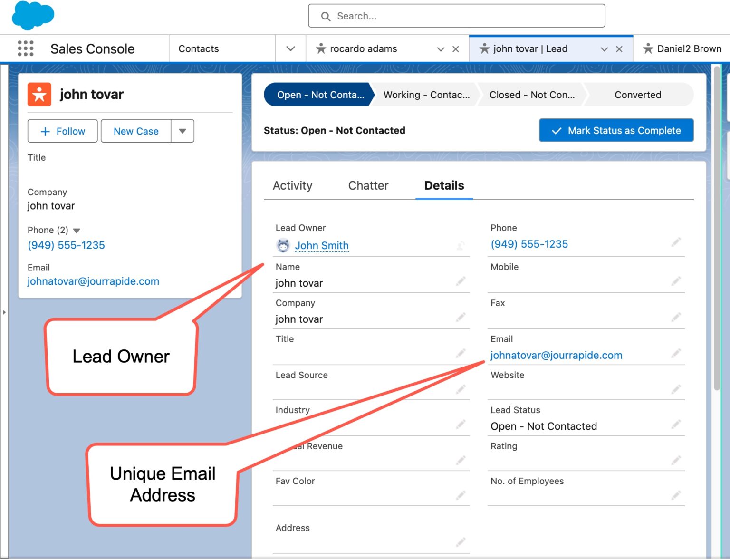Screen dimensions: 730x560
Task: Click the Salesforce cloud logo
Action: 32,16
